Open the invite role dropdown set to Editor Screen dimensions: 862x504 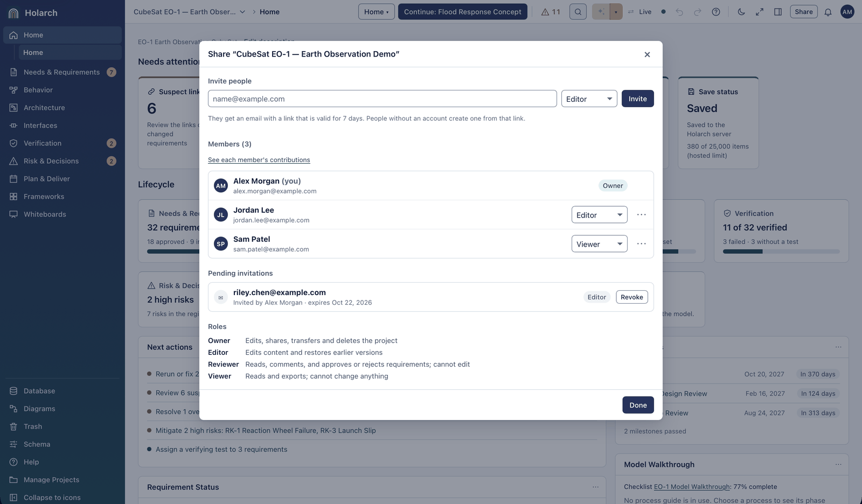pos(589,99)
